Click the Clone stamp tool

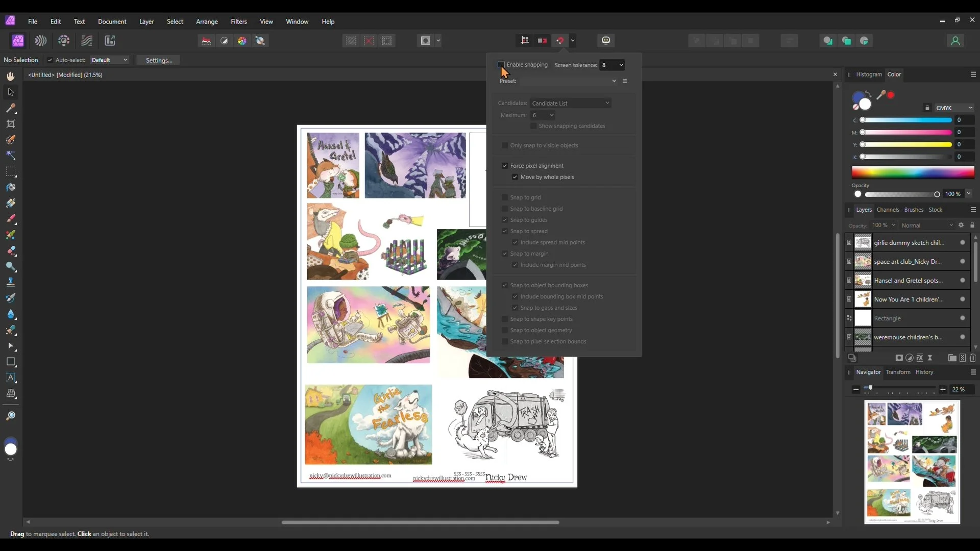(11, 282)
